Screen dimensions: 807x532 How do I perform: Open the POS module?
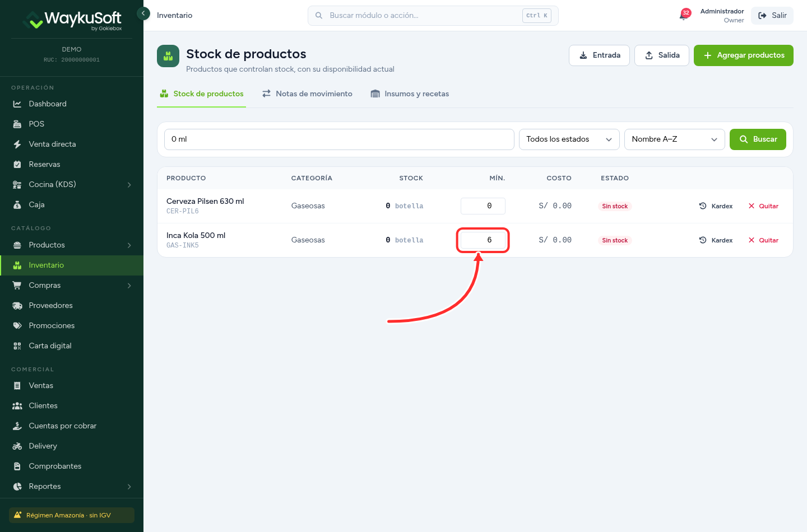coord(72,124)
